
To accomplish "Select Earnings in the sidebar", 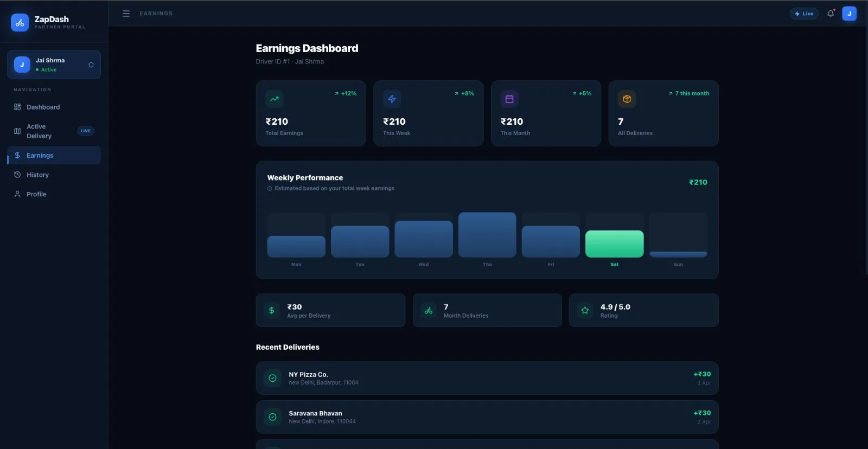I will click(54, 155).
